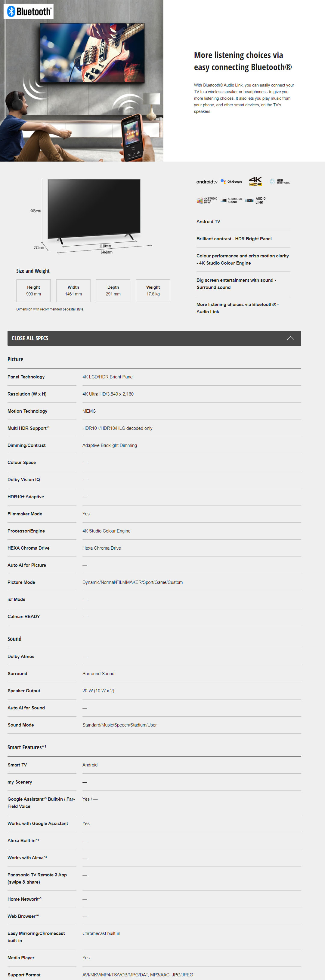This screenshot has height=980, width=325.
Task: Select the Weight 17.8 kg box
Action: click(x=153, y=291)
